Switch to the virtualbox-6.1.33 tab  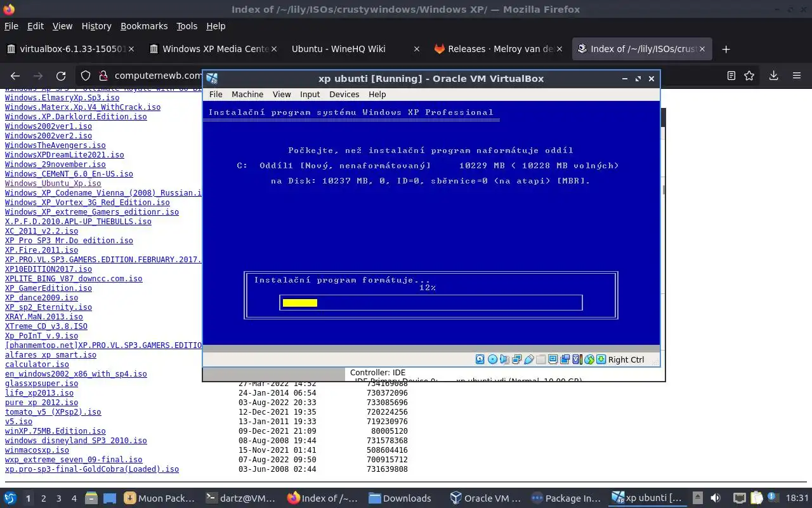pos(71,49)
